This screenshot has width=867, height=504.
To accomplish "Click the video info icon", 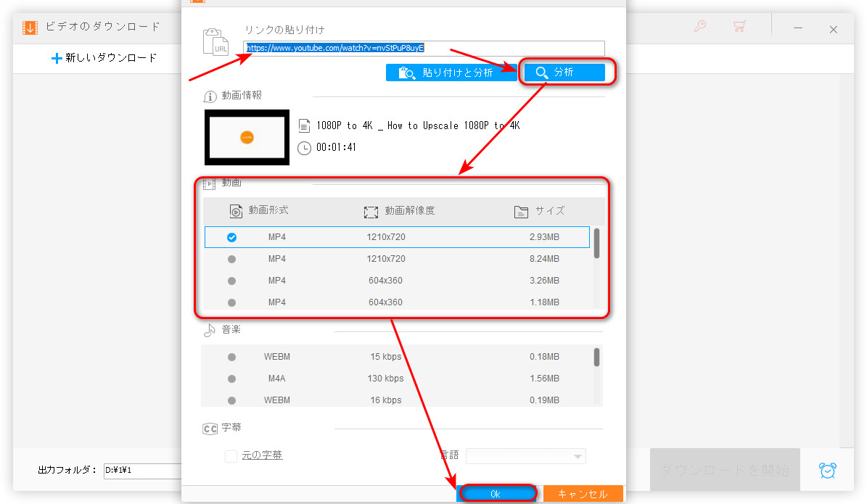I will (x=210, y=96).
